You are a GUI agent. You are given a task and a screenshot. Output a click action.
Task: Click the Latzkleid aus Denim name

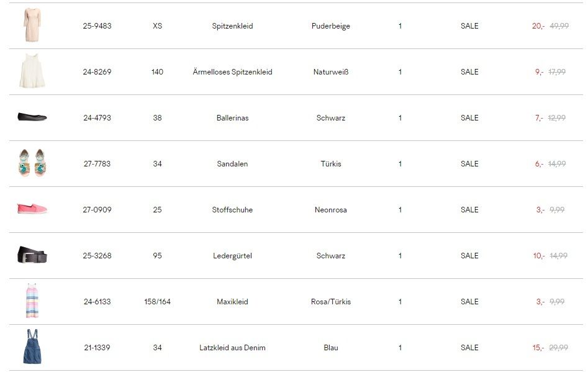pyautogui.click(x=232, y=348)
